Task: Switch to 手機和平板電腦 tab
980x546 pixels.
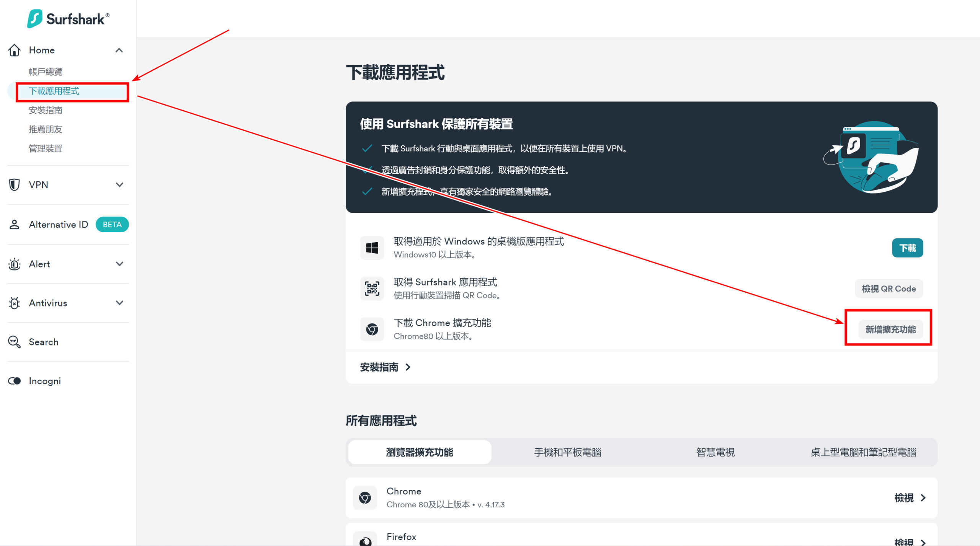Action: [568, 452]
